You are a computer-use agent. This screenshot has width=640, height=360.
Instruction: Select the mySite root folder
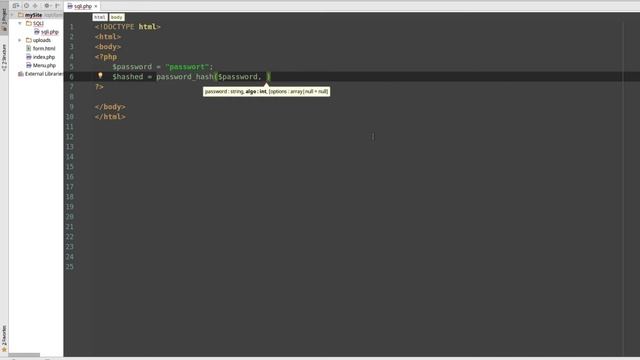[x=33, y=15]
